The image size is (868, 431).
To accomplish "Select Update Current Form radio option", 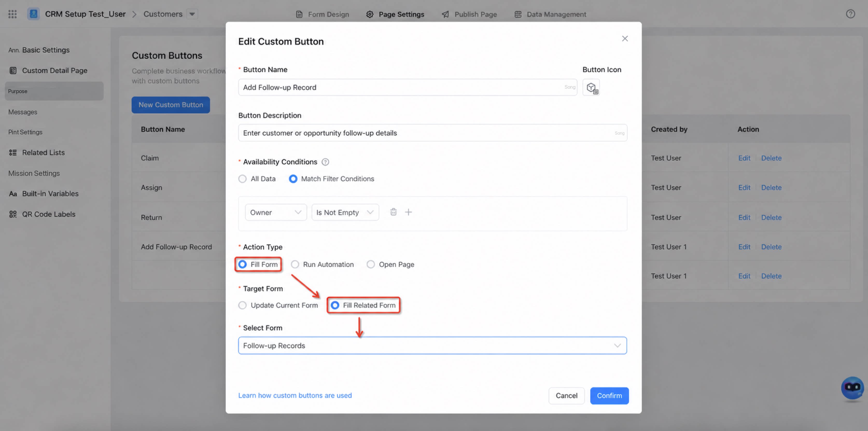I will 242,305.
